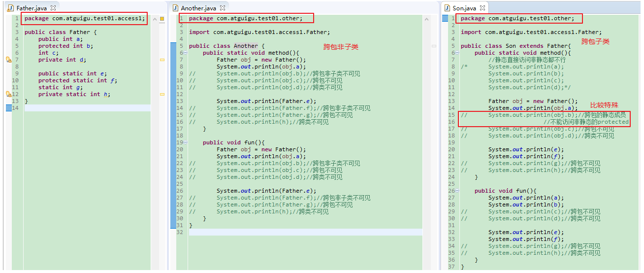Click 'static int g;' on line 11 of Father.java
644x273 pixels.
pyautogui.click(x=61, y=87)
